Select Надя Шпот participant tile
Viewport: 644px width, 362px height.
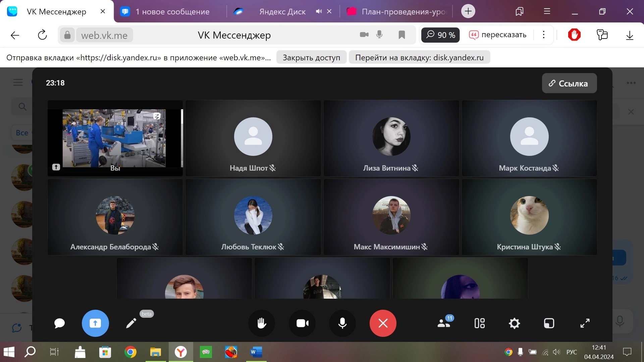[x=253, y=138]
